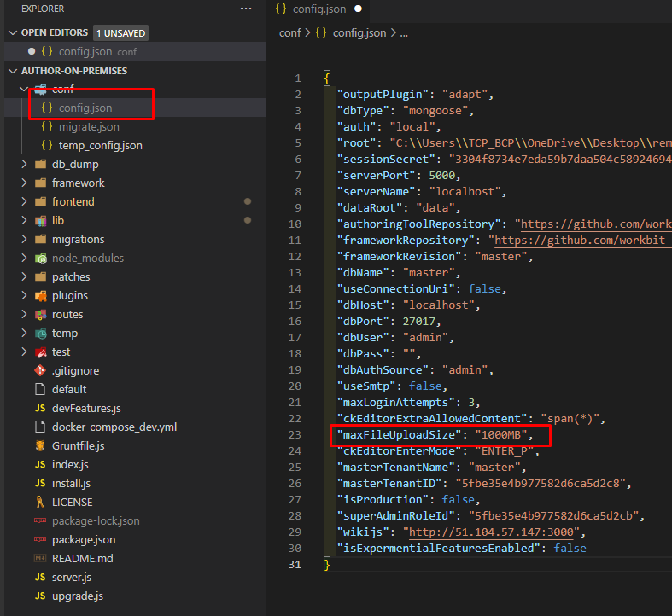Click the Gruntfile.js grunt icon

(40, 445)
